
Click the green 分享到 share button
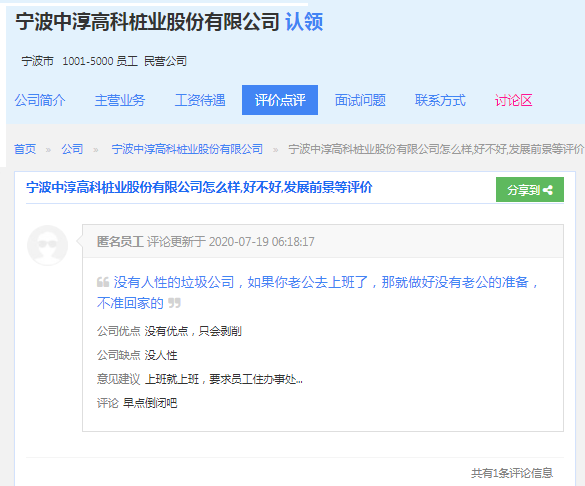[x=530, y=189]
